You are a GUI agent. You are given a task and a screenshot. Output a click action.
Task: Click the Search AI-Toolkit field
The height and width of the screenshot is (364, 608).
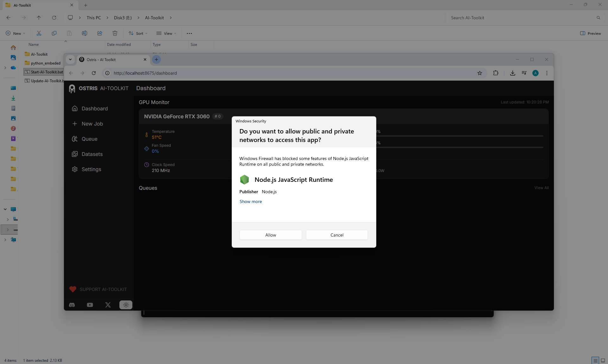tap(524, 18)
